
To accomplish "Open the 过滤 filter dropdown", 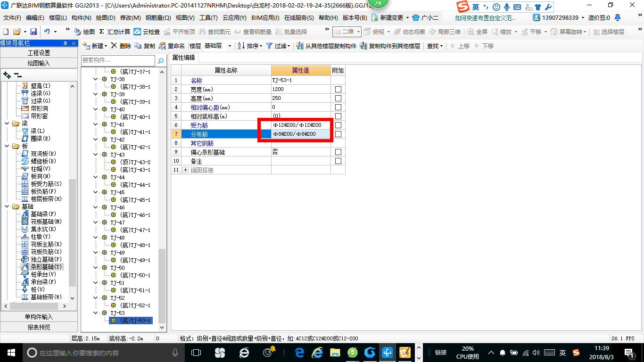I will [289, 46].
